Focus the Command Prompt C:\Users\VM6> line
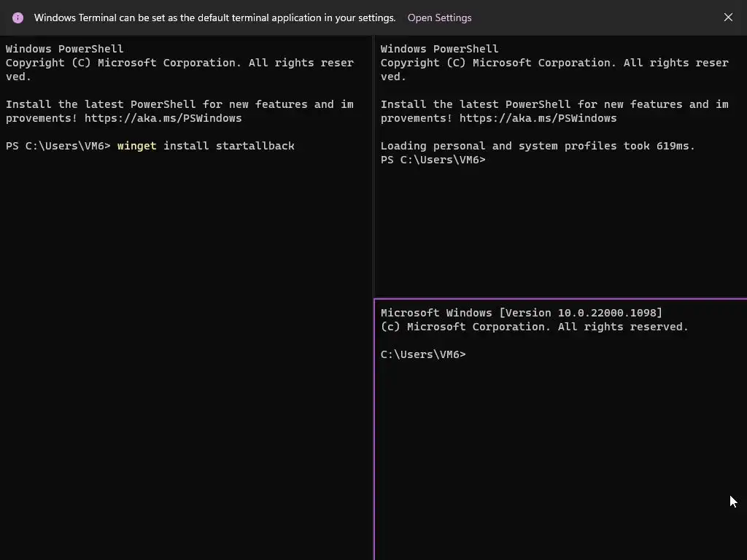 click(x=423, y=354)
